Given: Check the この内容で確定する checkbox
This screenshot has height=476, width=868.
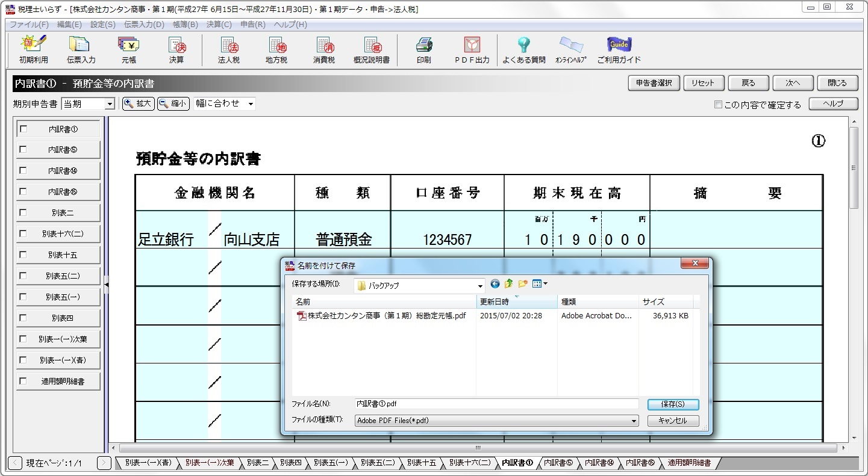Looking at the screenshot, I should click(718, 105).
